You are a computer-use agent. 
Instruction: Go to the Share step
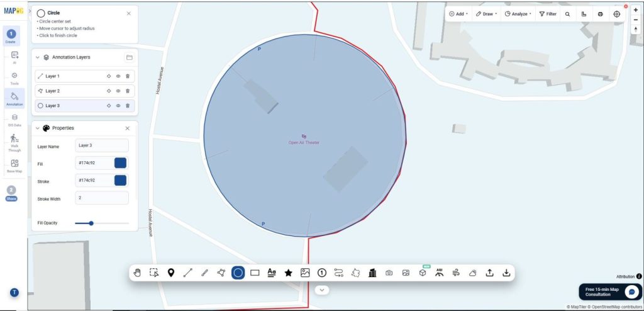[x=11, y=193]
